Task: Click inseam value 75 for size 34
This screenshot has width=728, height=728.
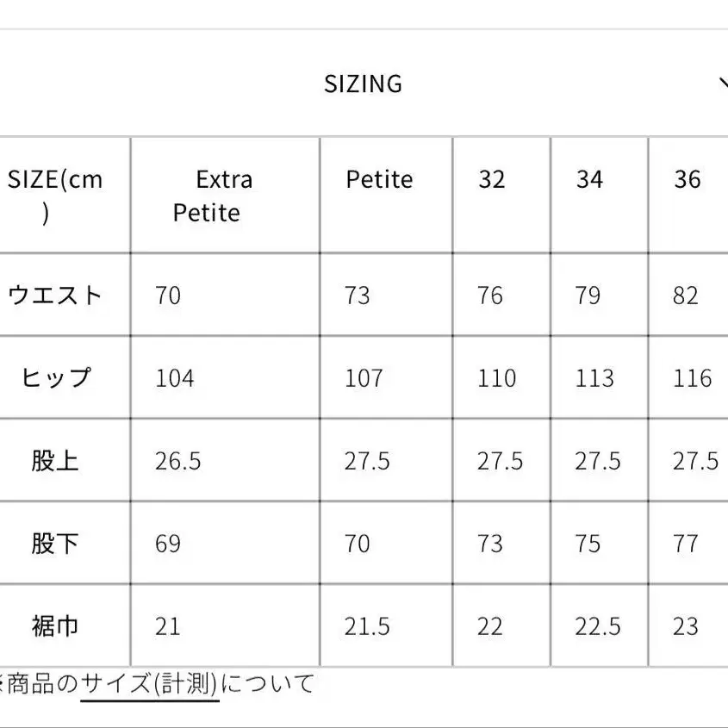Action: (589, 544)
